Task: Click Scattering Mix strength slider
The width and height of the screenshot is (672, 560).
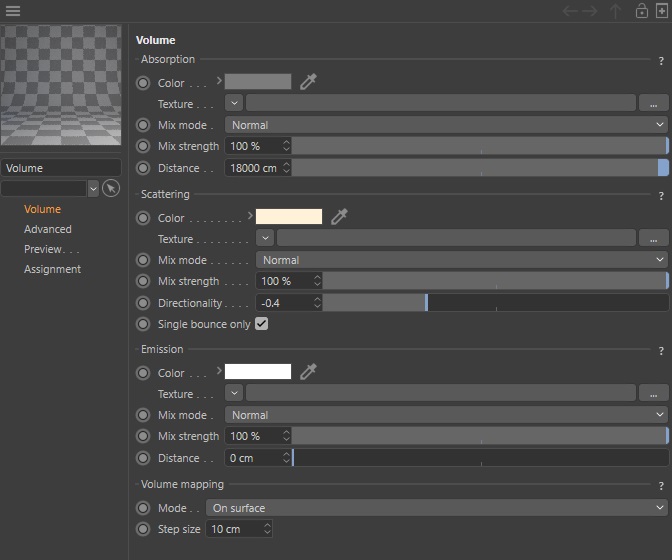Action: (x=496, y=281)
